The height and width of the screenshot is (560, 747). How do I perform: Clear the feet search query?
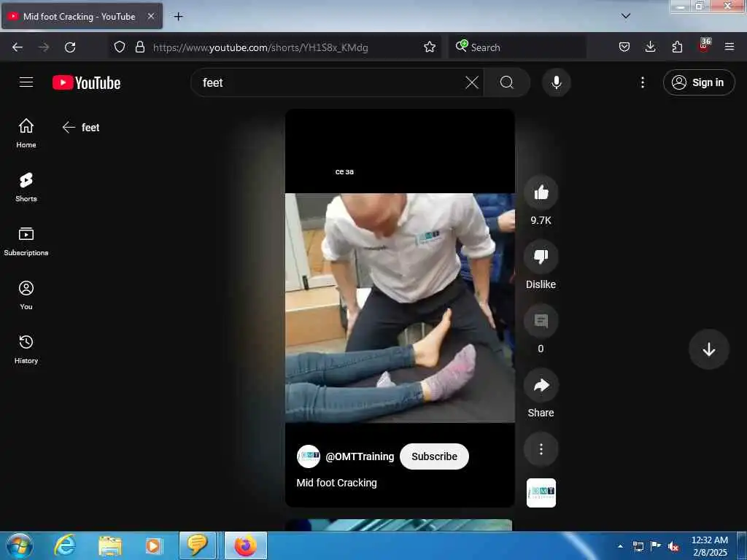[472, 82]
